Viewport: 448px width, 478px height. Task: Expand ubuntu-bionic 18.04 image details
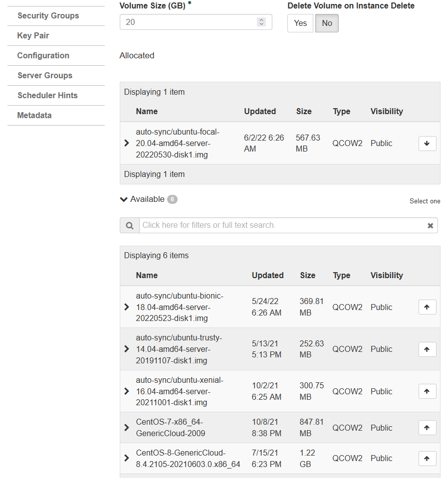click(127, 308)
